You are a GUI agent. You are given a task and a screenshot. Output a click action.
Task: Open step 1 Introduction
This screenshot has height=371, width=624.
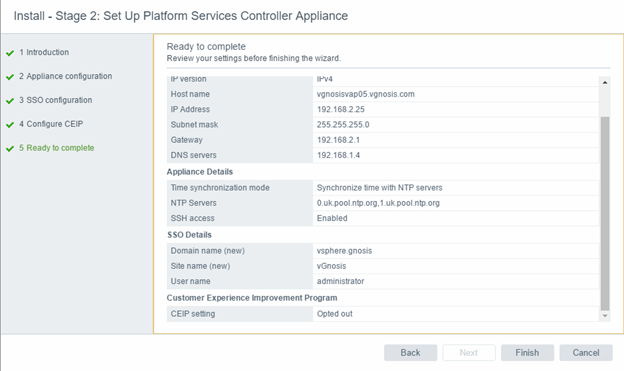coord(44,52)
